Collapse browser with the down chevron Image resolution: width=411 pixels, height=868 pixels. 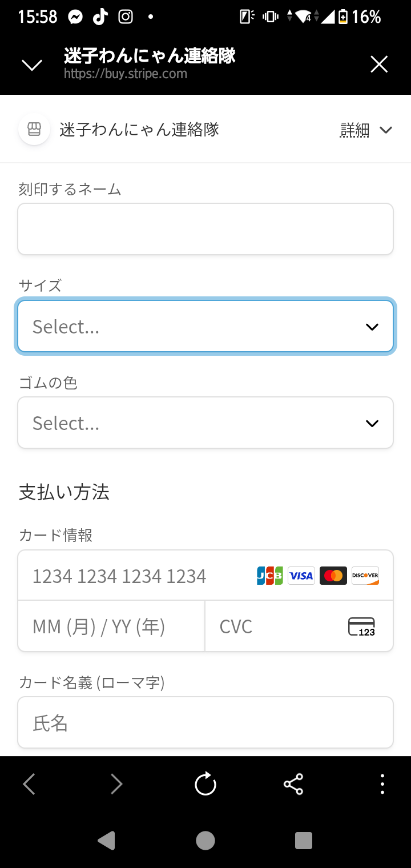[x=32, y=65]
